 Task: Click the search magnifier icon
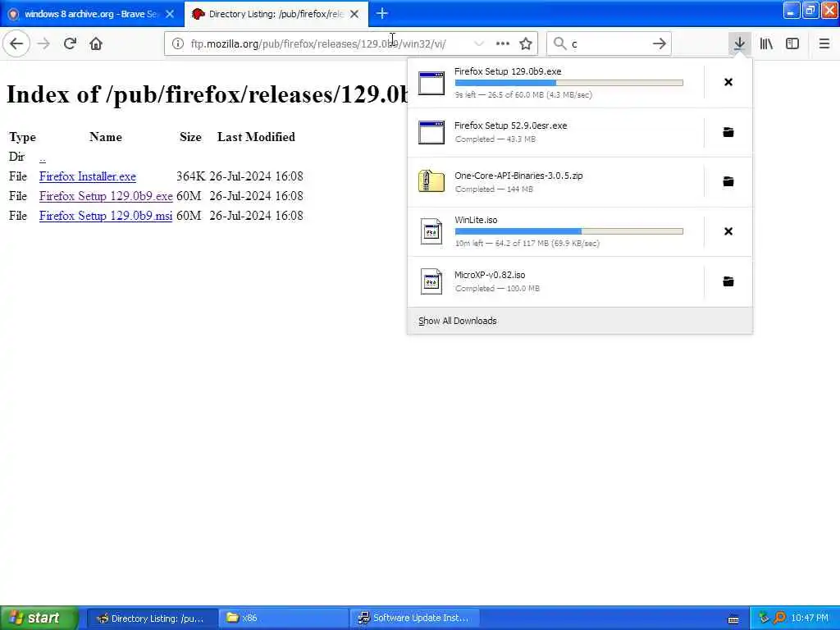tap(559, 43)
